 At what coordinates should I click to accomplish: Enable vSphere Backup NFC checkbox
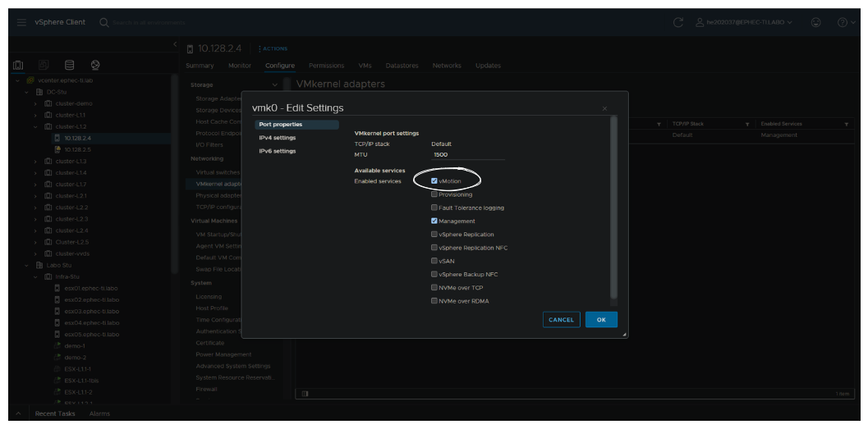(x=434, y=274)
